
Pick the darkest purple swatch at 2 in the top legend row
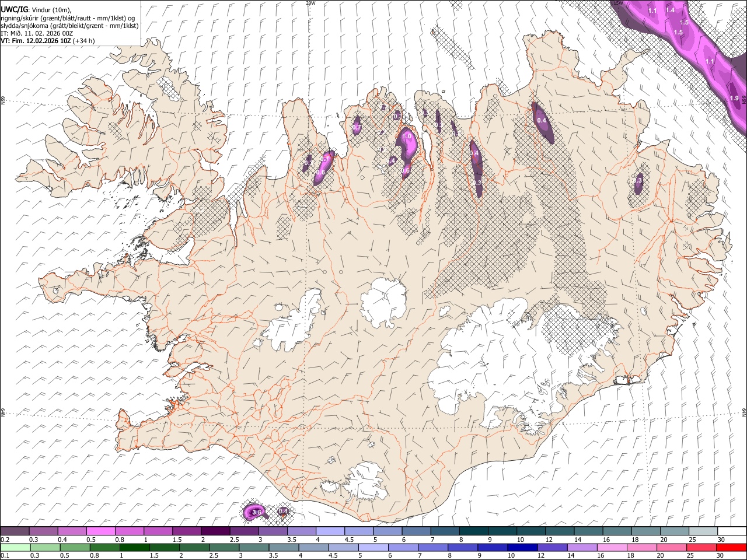coord(215,531)
